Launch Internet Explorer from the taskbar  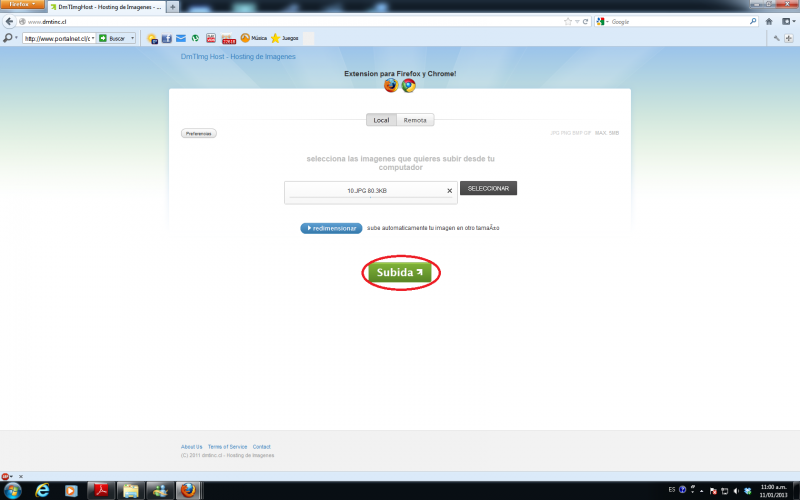click(42, 491)
